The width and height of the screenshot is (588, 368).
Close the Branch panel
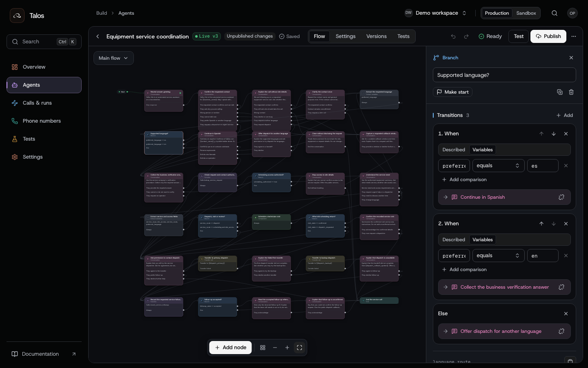(571, 58)
